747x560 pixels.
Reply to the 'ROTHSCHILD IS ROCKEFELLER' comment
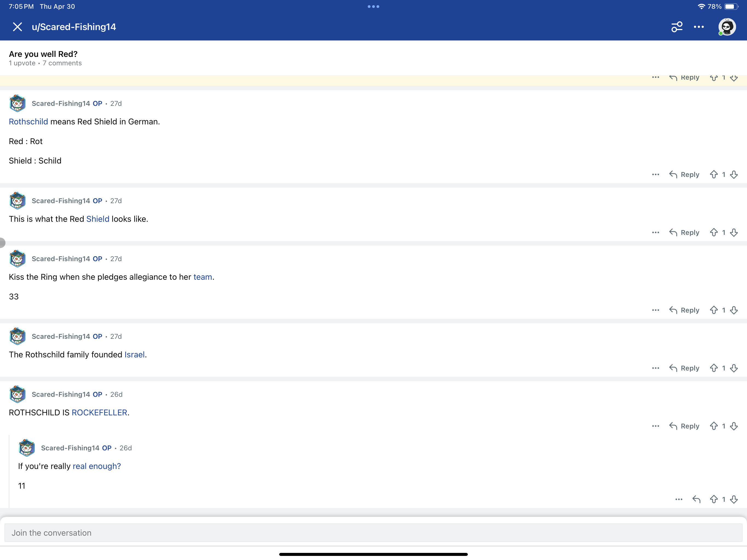pos(684,426)
